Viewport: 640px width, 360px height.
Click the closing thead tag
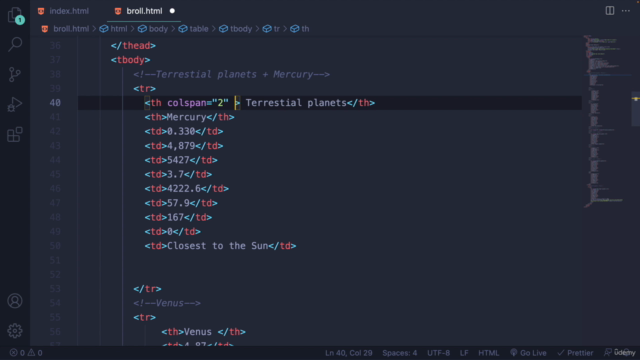[x=133, y=46]
